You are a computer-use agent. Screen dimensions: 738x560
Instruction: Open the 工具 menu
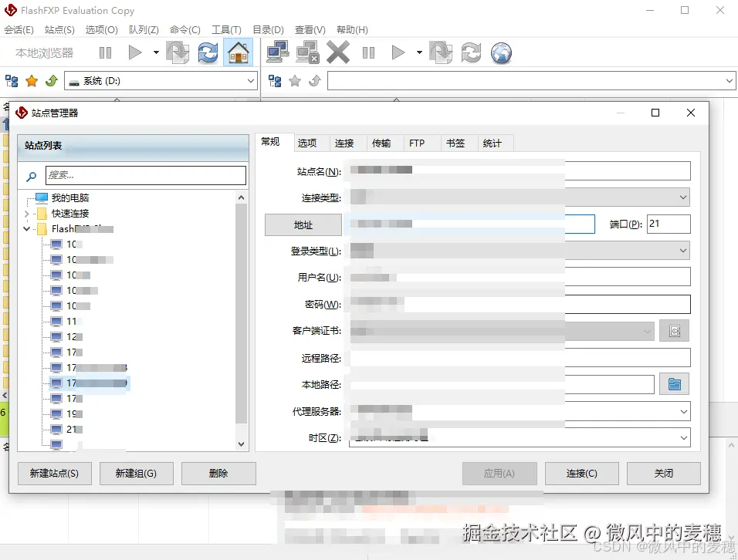[x=226, y=29]
